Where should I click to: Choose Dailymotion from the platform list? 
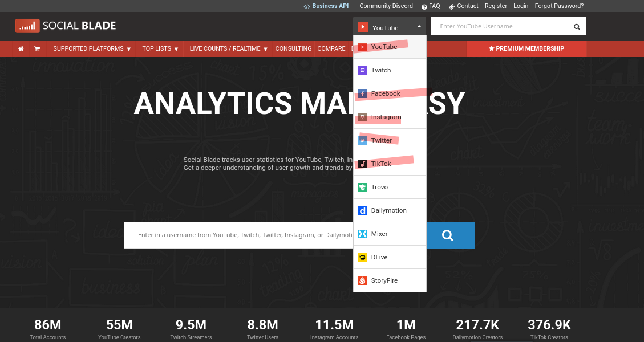tap(390, 211)
